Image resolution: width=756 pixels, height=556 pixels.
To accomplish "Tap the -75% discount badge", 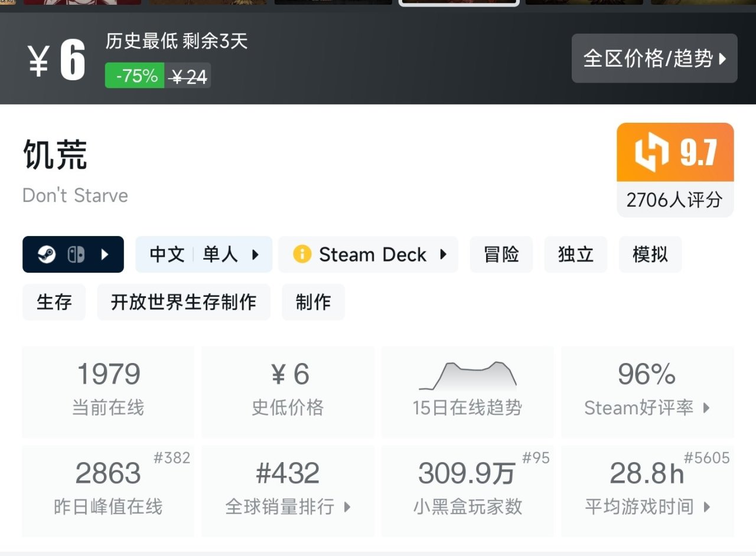I will 135,76.
